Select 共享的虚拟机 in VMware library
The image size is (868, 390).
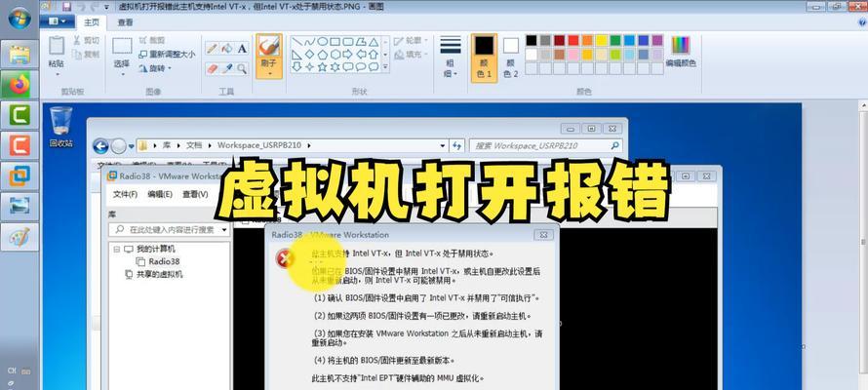pos(154,274)
